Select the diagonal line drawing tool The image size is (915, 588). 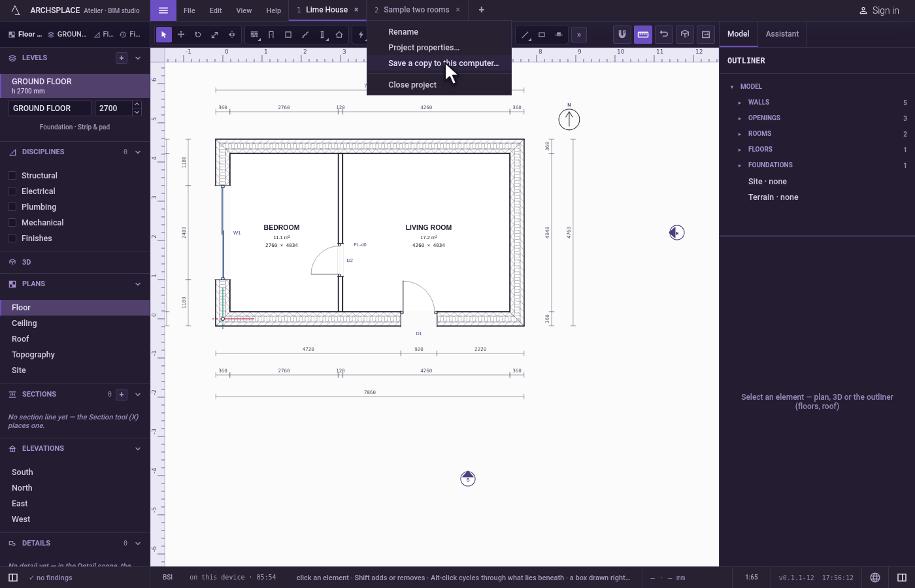coord(525,35)
